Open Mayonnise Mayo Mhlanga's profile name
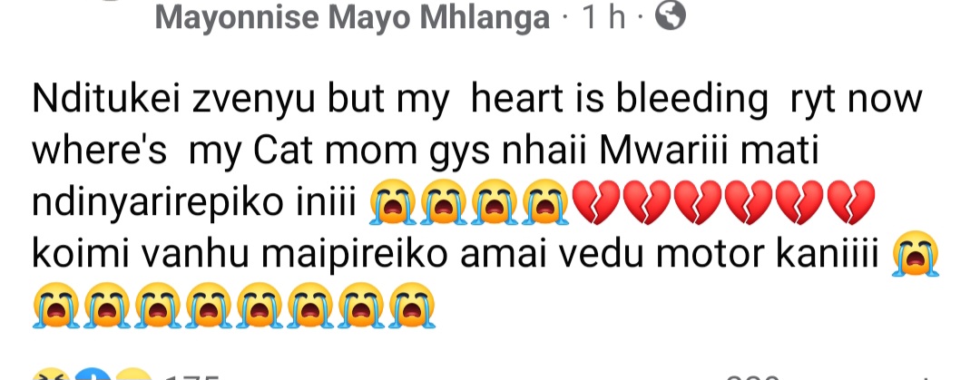This screenshot has width=980, height=380. pos(352,16)
